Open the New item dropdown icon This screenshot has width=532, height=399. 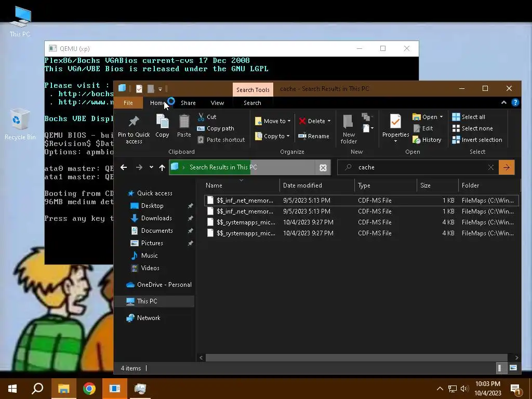368,128
